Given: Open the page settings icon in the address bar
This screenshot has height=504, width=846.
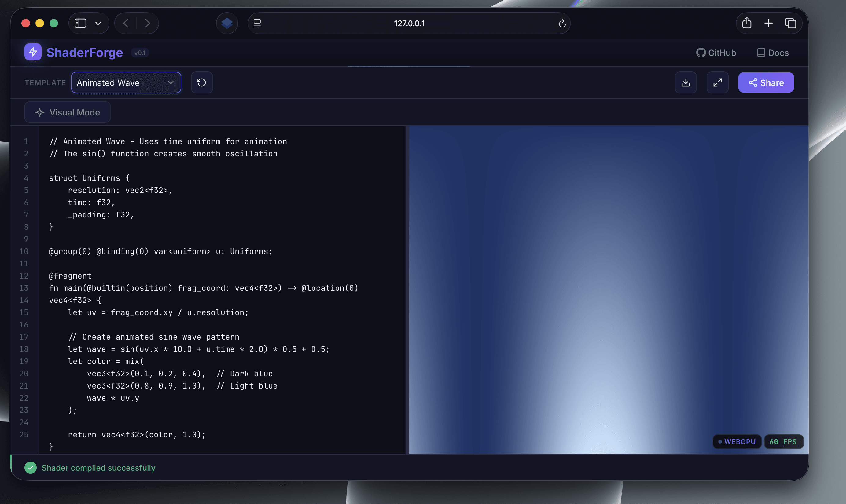Looking at the screenshot, I should point(257,23).
